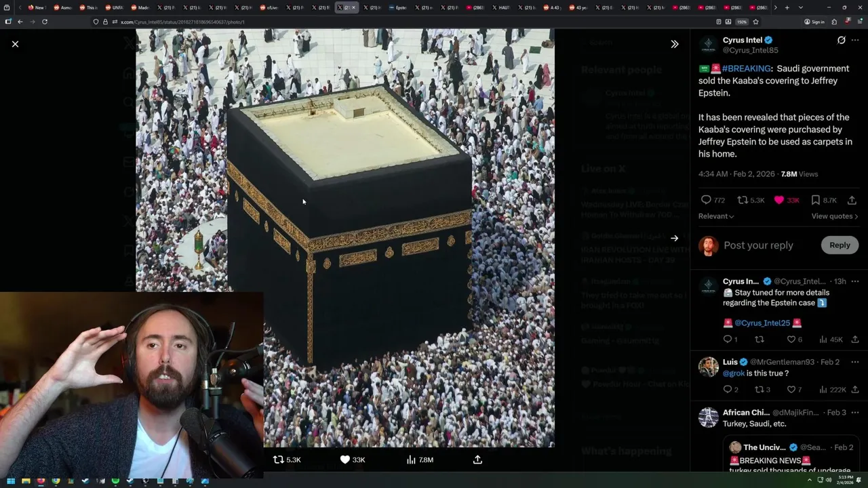Viewport: 868px width, 488px height.
Task: Close the active X tab
Action: [353, 7]
